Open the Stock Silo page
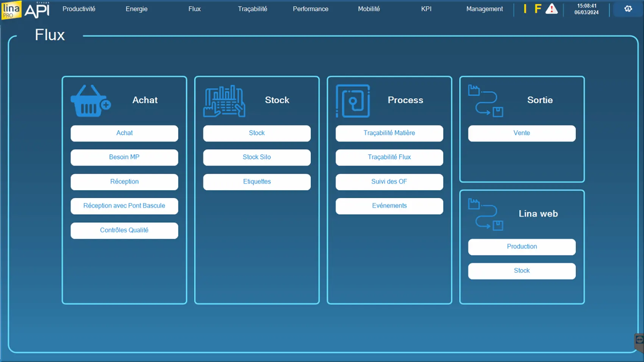The height and width of the screenshot is (362, 644). coord(257,157)
